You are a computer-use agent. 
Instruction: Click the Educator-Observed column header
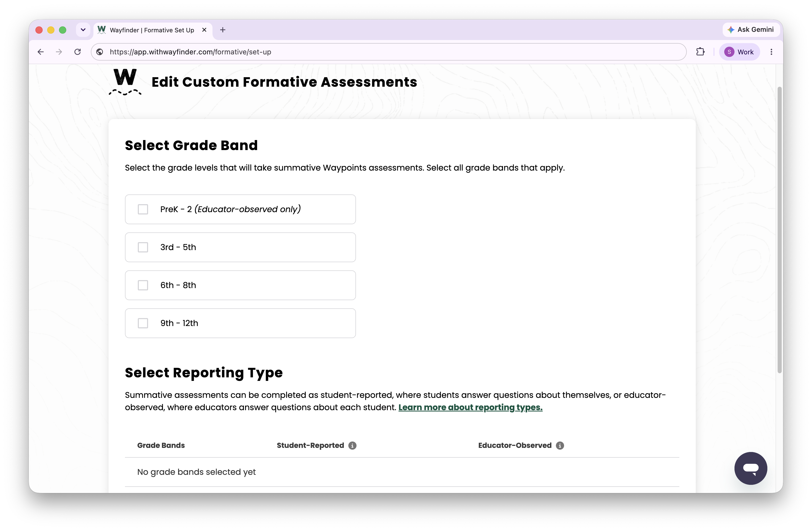point(515,445)
